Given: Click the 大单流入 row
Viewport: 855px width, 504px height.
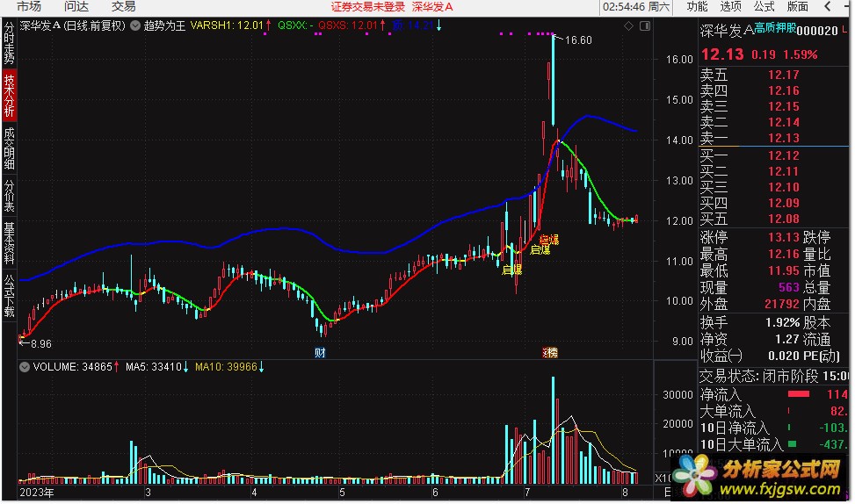Looking at the screenshot, I should [x=773, y=411].
